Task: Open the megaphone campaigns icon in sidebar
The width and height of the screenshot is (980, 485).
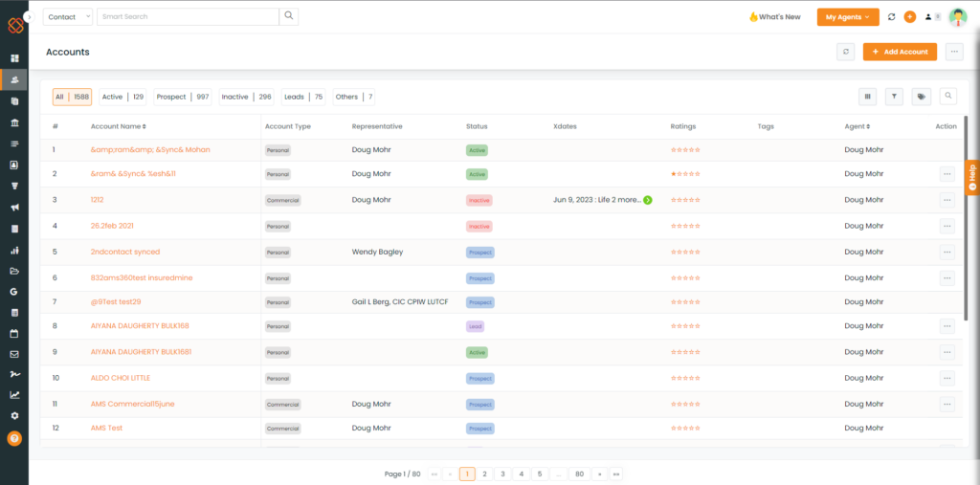Action: 14,208
